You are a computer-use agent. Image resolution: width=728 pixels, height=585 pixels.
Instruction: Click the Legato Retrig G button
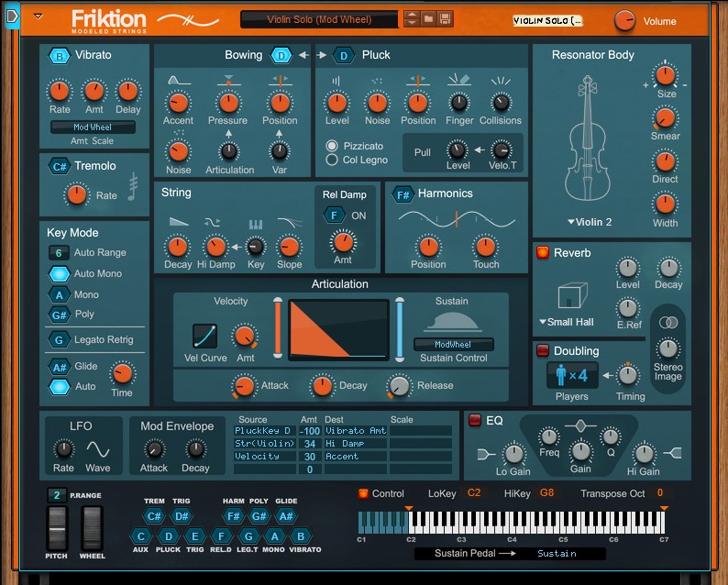pos(60,340)
